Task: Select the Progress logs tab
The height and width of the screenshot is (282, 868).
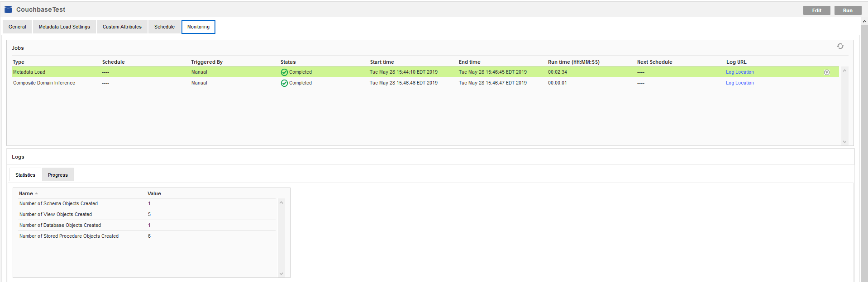Action: [57, 175]
